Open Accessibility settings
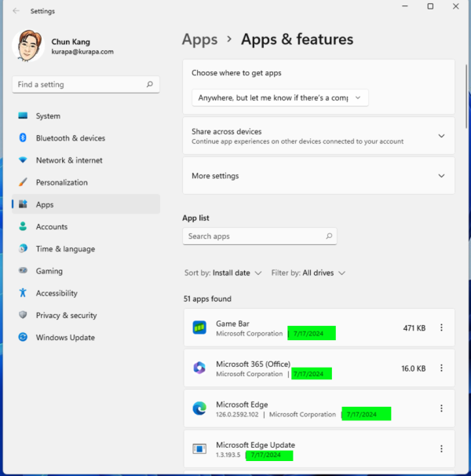Viewport: 471px width, 476px height. 86,293
